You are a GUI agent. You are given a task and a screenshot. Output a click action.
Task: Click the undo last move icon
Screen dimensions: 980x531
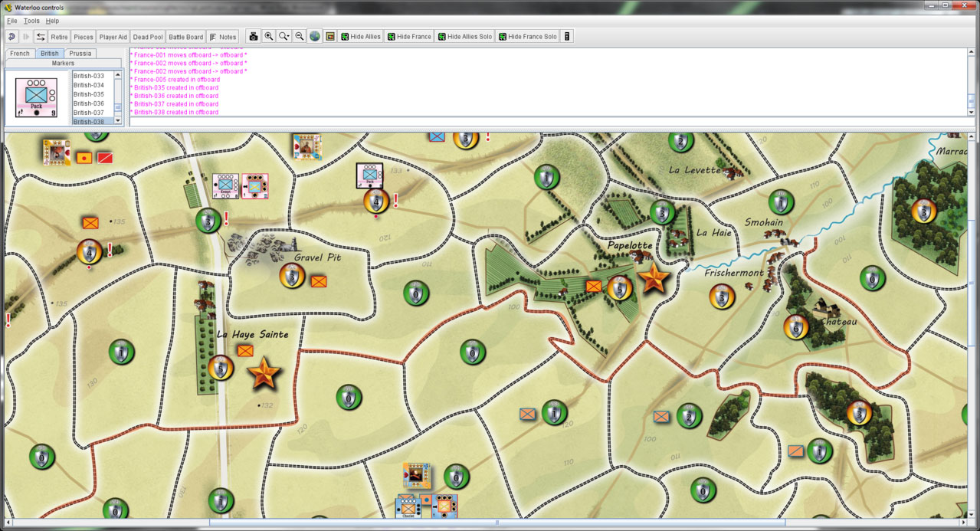tap(11, 37)
